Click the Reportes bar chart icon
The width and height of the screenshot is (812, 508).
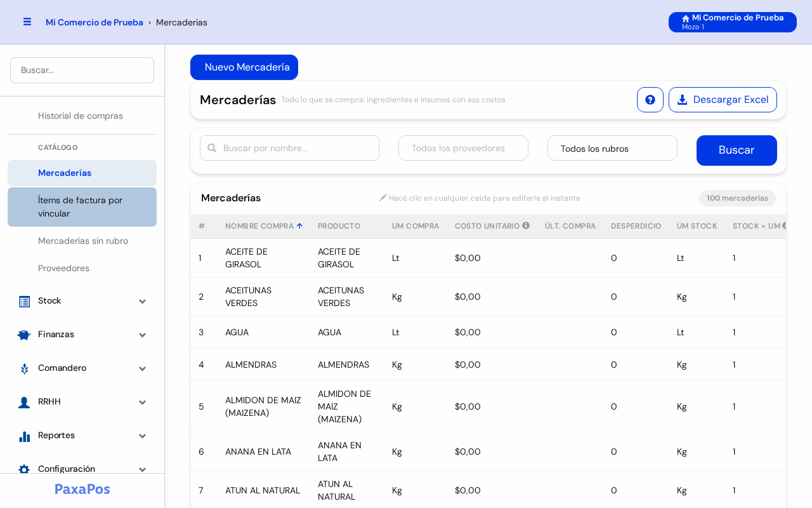point(24,436)
